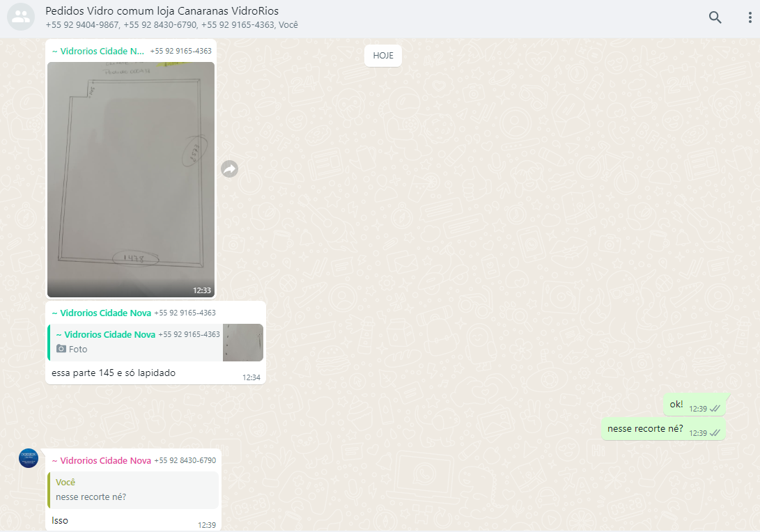The image size is (760, 532).
Task: Click Vidrorios Cidade Nova profile avatar
Action: (x=29, y=458)
